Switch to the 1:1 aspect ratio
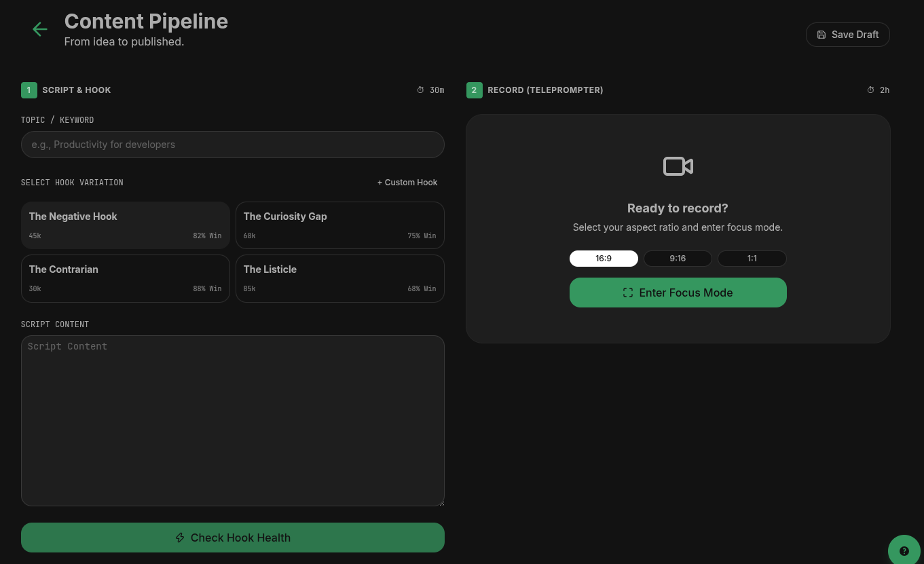The width and height of the screenshot is (924, 564). [x=752, y=259]
